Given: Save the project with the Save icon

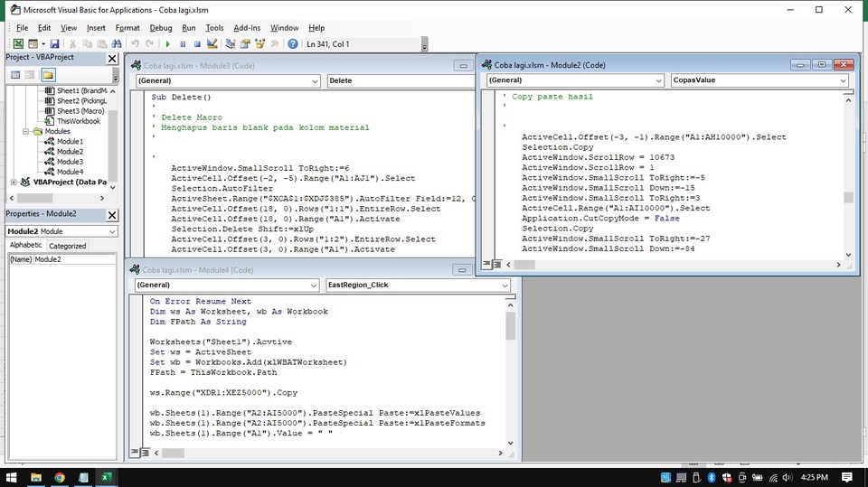Looking at the screenshot, I should pyautogui.click(x=54, y=43).
